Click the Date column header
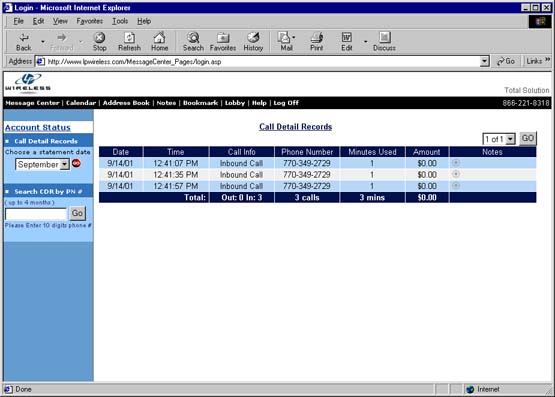 coord(121,152)
